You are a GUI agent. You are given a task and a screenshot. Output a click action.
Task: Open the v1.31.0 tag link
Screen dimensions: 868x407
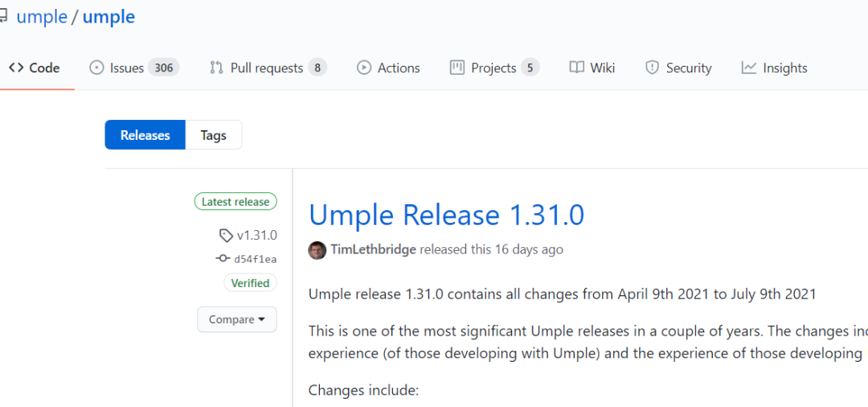click(x=257, y=236)
